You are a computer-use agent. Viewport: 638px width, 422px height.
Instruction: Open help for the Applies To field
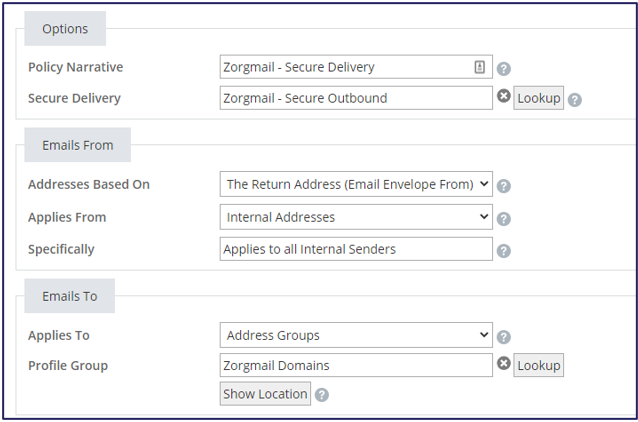point(504,337)
